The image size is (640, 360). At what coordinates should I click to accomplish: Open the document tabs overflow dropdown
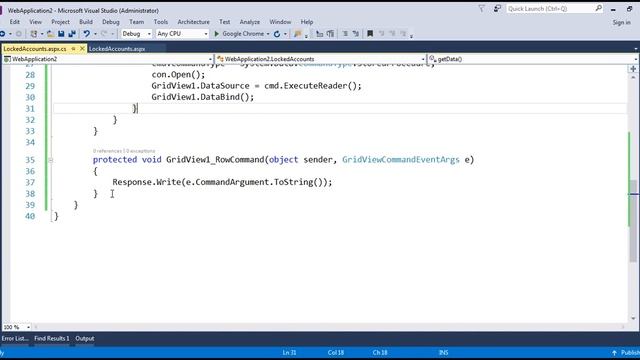click(636, 49)
